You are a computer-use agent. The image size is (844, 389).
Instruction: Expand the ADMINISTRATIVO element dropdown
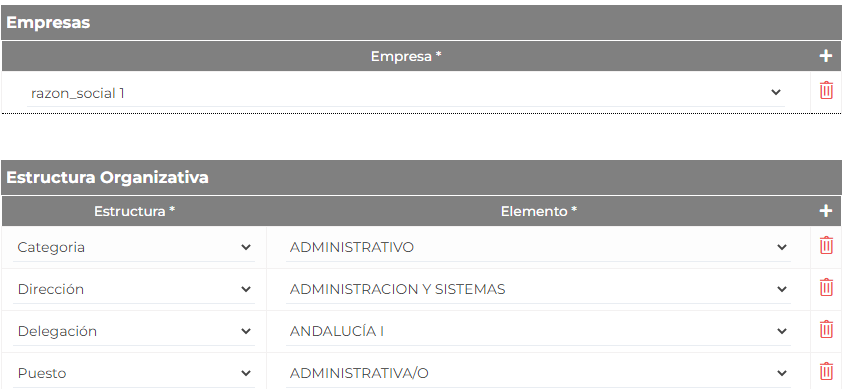pos(538,247)
